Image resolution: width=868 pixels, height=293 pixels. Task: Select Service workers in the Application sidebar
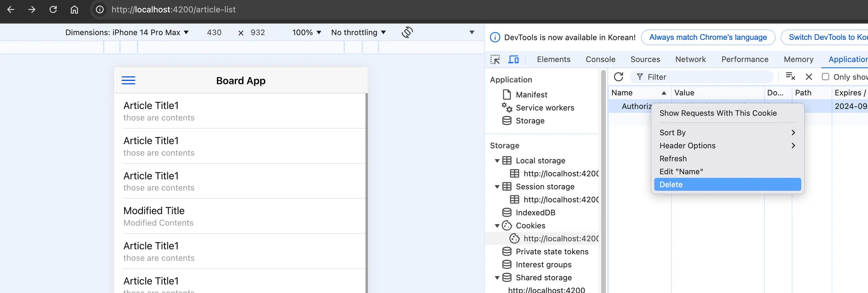pyautogui.click(x=545, y=108)
